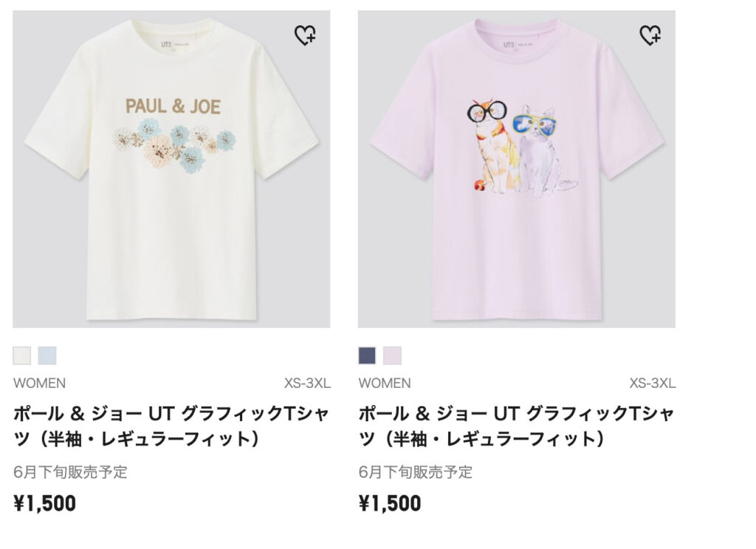The height and width of the screenshot is (549, 756).
Task: Click XS-3XL size range for cat tee
Action: (653, 383)
